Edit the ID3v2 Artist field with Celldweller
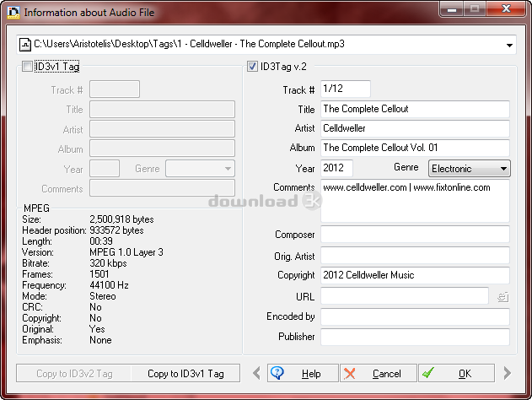This screenshot has width=532, height=400. pos(415,128)
